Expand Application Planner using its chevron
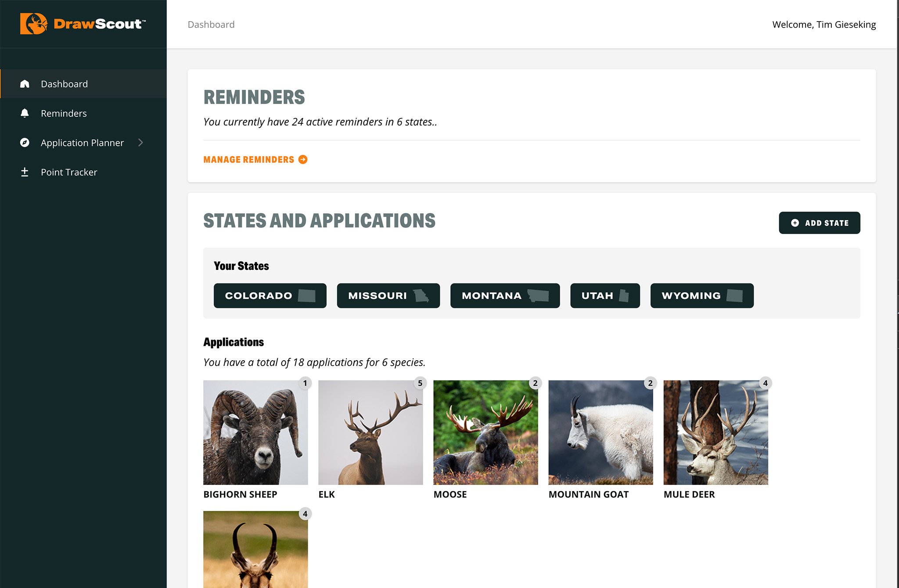Image resolution: width=899 pixels, height=588 pixels. click(140, 143)
